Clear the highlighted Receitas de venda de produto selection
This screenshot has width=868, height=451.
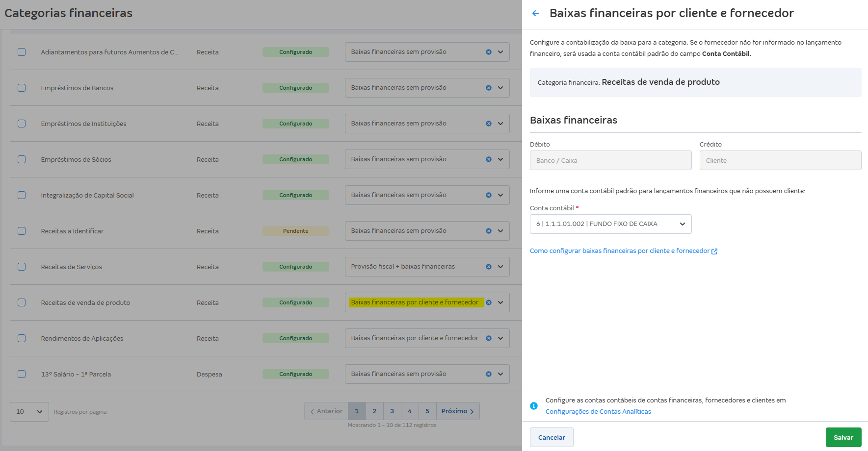coord(489,302)
